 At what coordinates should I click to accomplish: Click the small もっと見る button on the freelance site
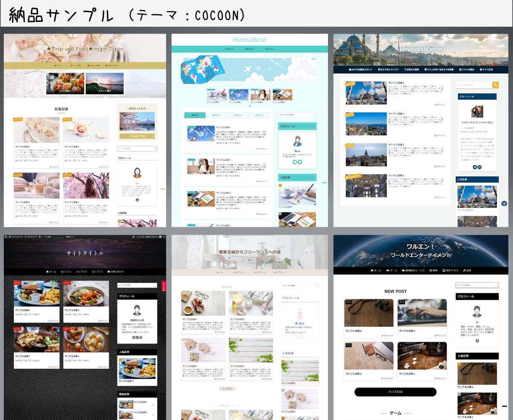click(x=227, y=389)
